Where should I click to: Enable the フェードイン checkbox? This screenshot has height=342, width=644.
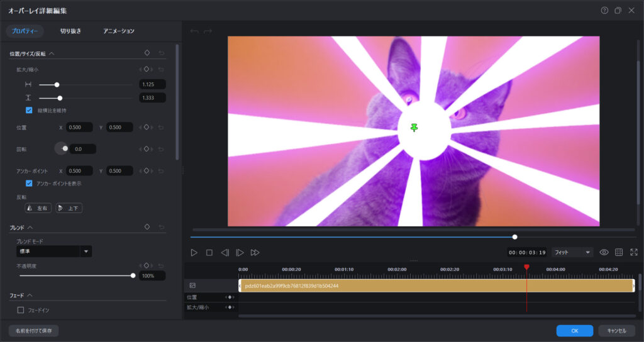pos(21,310)
